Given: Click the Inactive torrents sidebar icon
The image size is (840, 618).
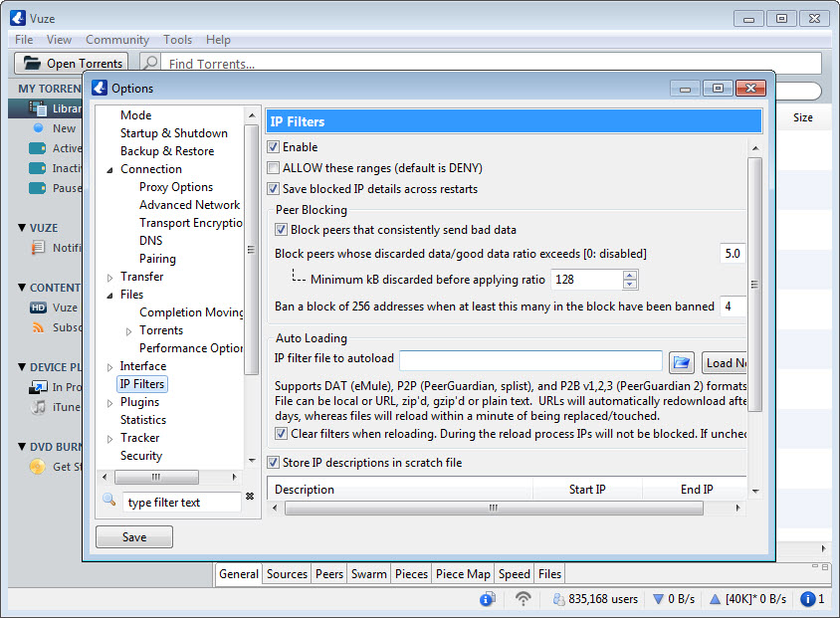Looking at the screenshot, I should (x=37, y=168).
